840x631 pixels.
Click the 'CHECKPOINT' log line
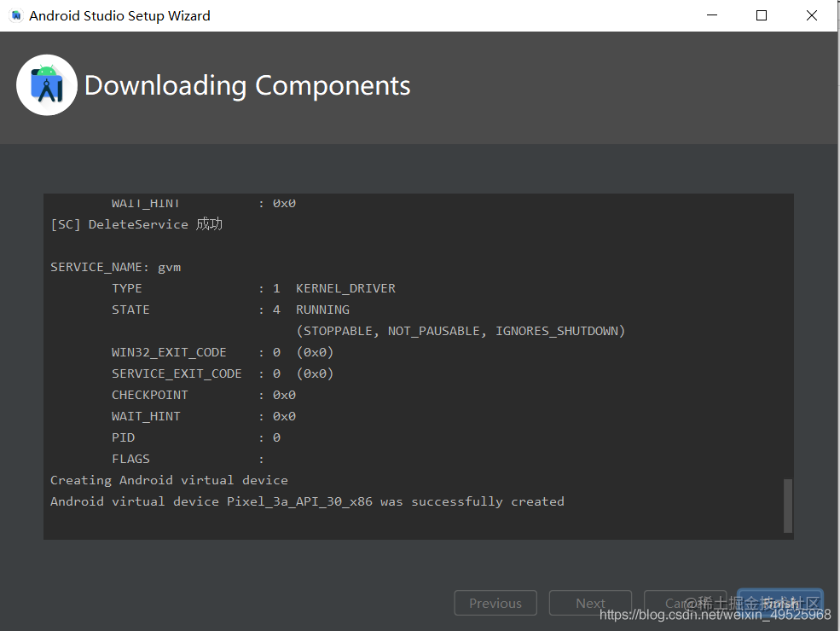[204, 395]
